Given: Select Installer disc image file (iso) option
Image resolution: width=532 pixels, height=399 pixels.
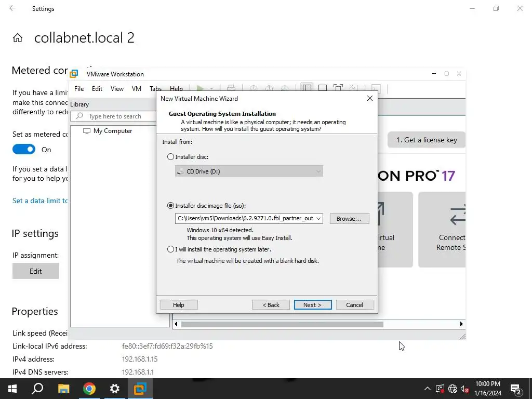Looking at the screenshot, I should coord(170,206).
